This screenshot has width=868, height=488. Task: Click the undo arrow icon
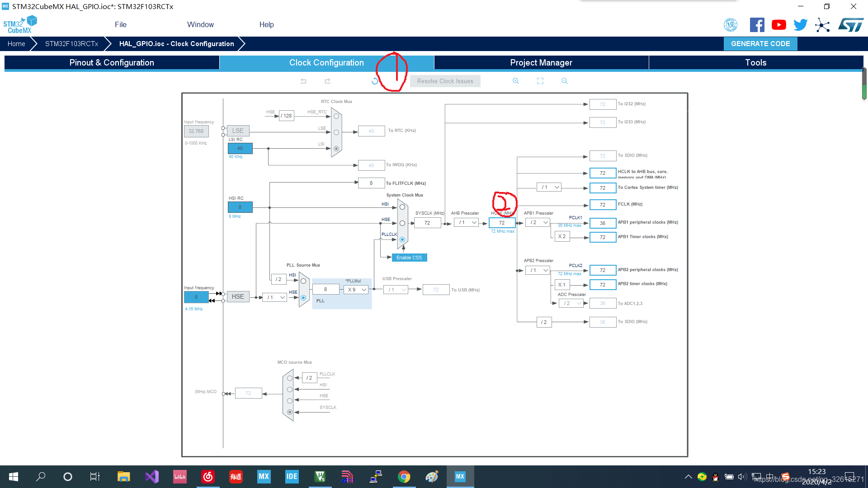[x=303, y=80]
